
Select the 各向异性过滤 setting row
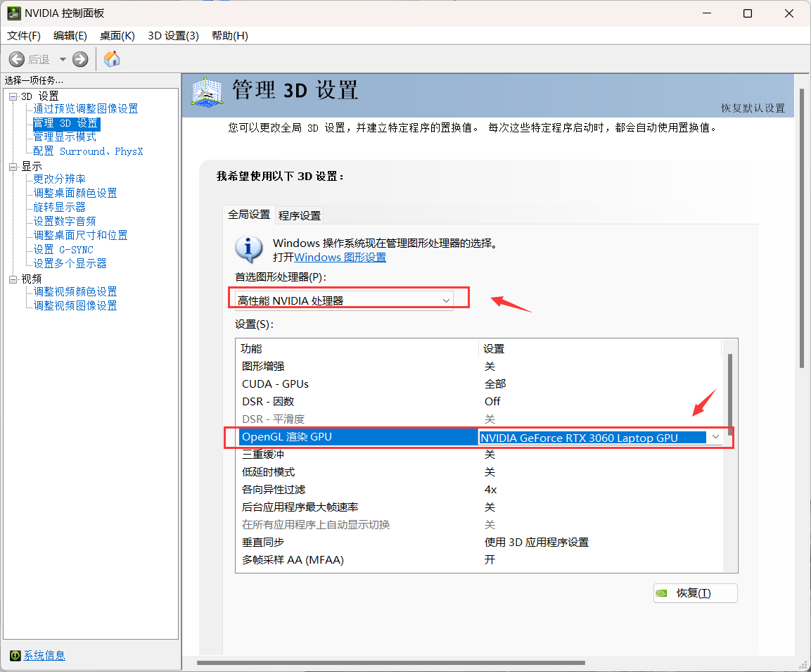481,490
